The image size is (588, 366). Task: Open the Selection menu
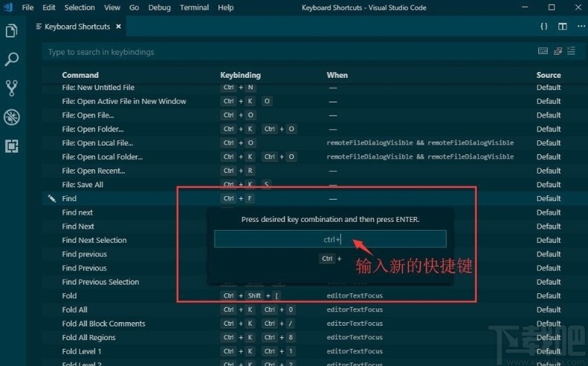click(x=80, y=7)
